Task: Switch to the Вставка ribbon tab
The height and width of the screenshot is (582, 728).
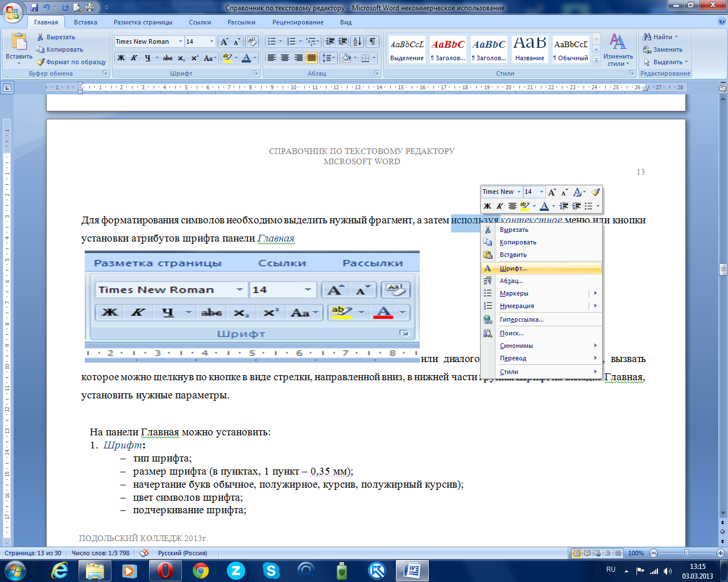Action: pos(85,22)
